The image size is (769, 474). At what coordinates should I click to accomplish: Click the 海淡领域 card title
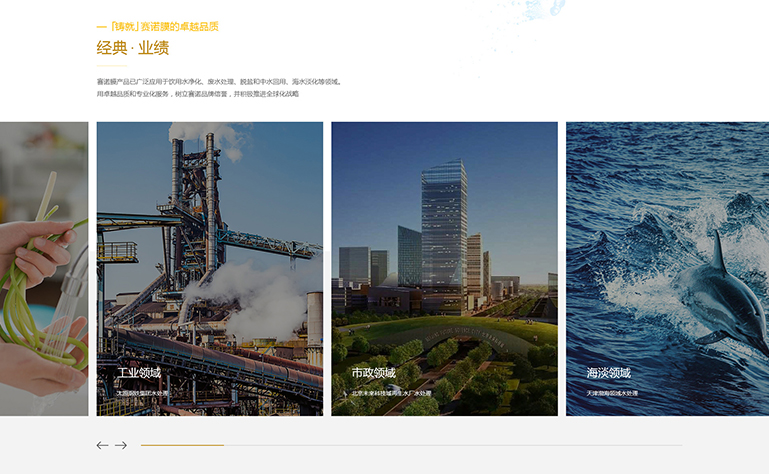(608, 373)
